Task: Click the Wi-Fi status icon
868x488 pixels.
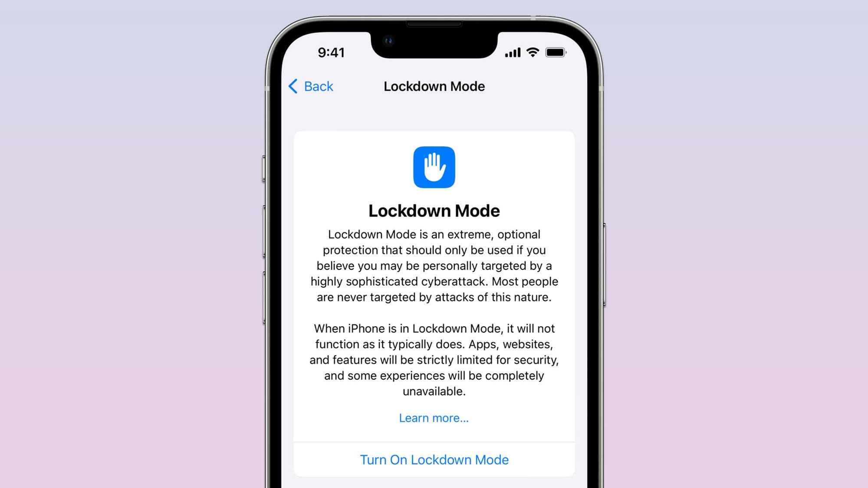Action: coord(533,52)
